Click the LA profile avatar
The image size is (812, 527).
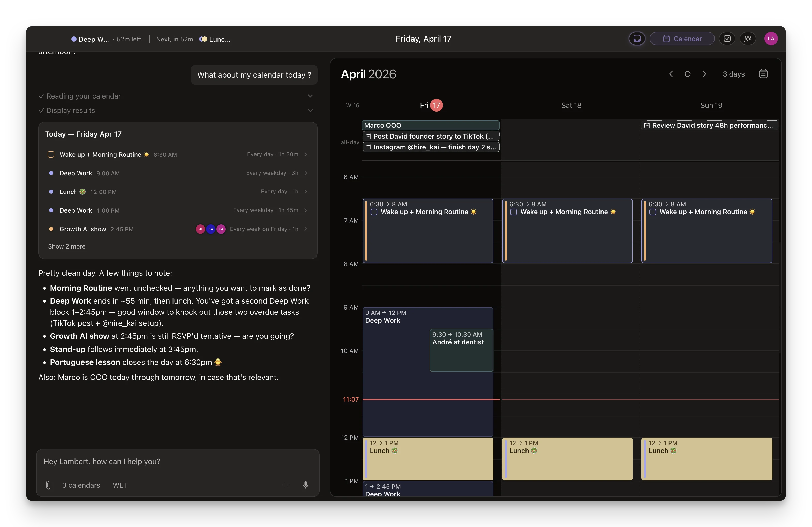point(771,39)
